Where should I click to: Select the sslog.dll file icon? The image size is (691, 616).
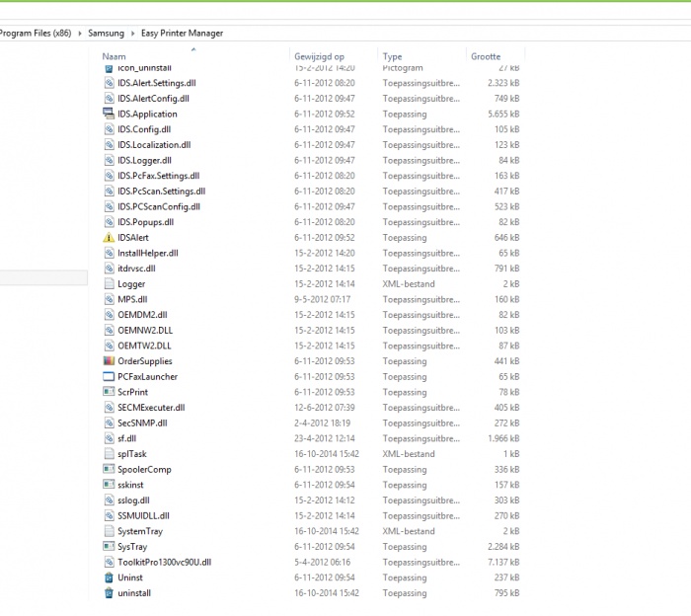(109, 500)
